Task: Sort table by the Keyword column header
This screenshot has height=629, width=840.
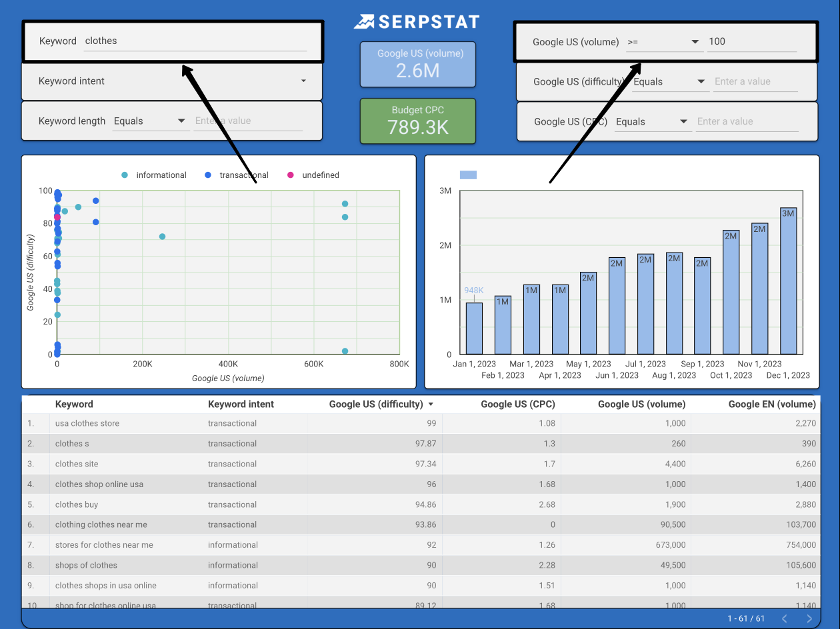Action: click(x=73, y=404)
